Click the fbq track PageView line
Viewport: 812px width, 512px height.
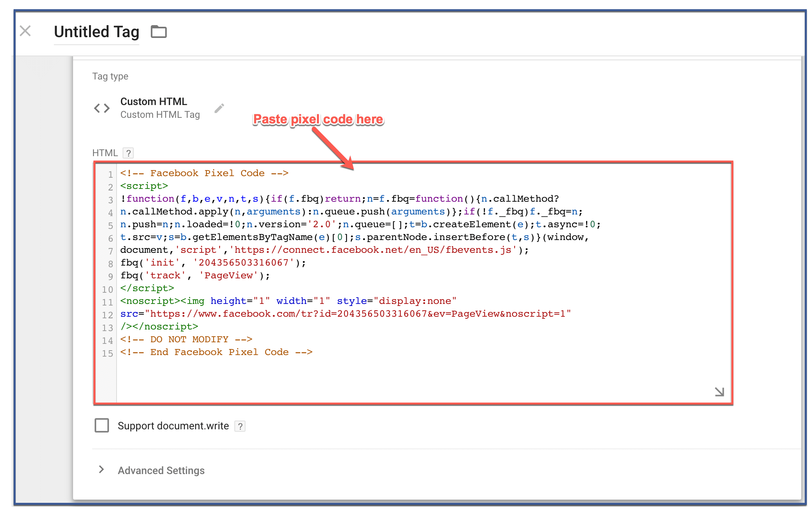click(x=195, y=276)
